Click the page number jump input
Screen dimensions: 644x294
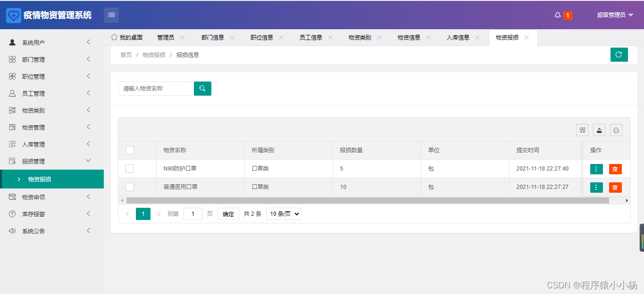(193, 214)
